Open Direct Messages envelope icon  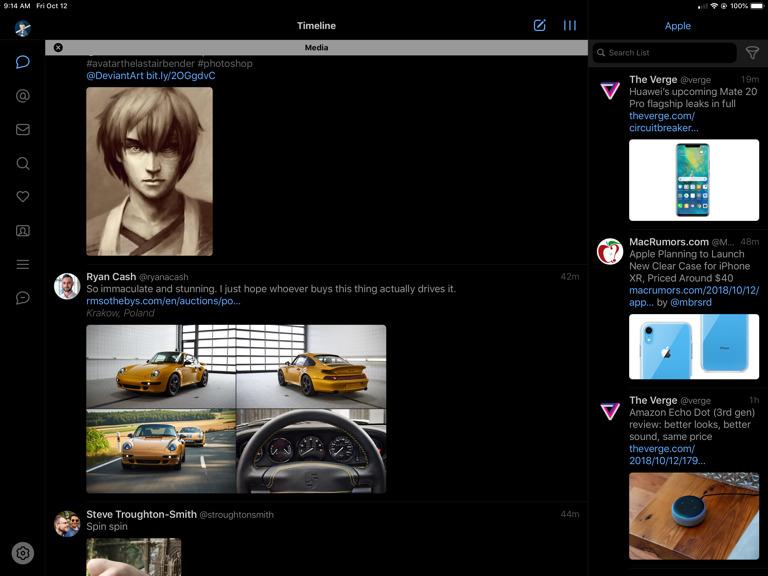click(x=22, y=130)
